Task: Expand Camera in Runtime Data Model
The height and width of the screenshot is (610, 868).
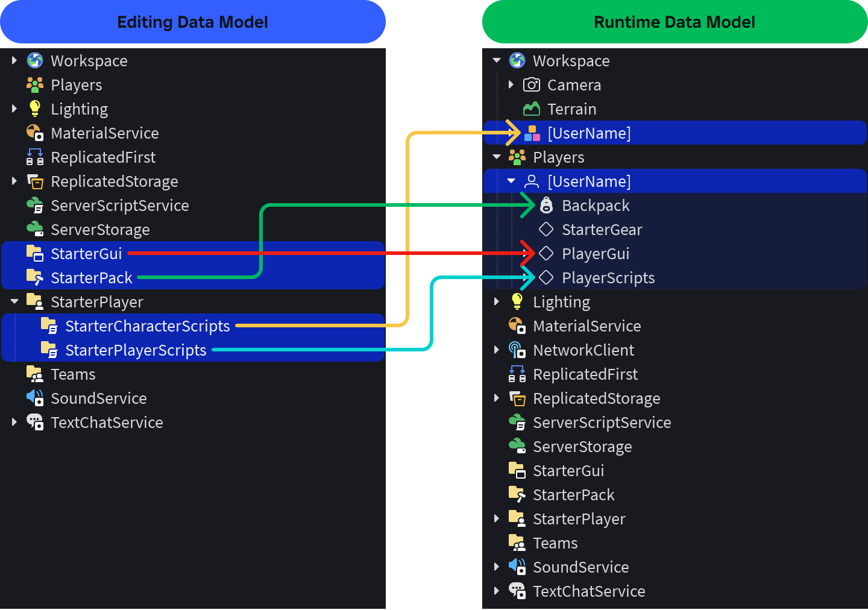Action: pyautogui.click(x=511, y=84)
